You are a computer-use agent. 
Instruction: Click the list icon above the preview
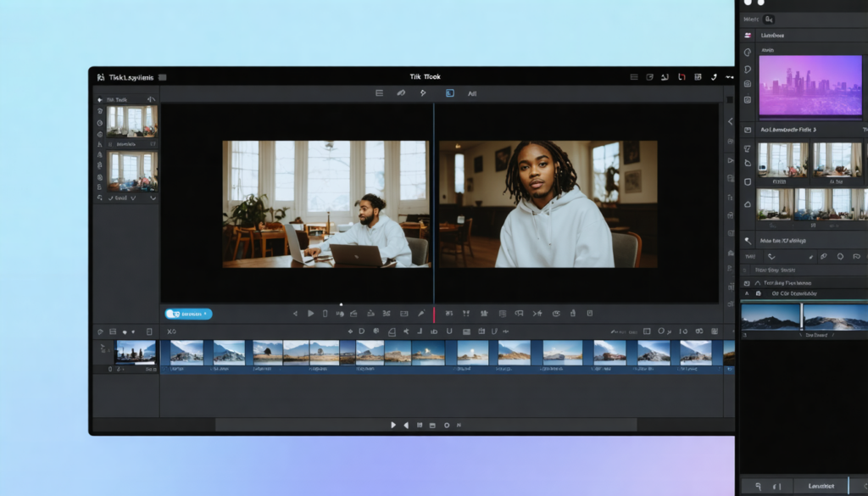(379, 93)
